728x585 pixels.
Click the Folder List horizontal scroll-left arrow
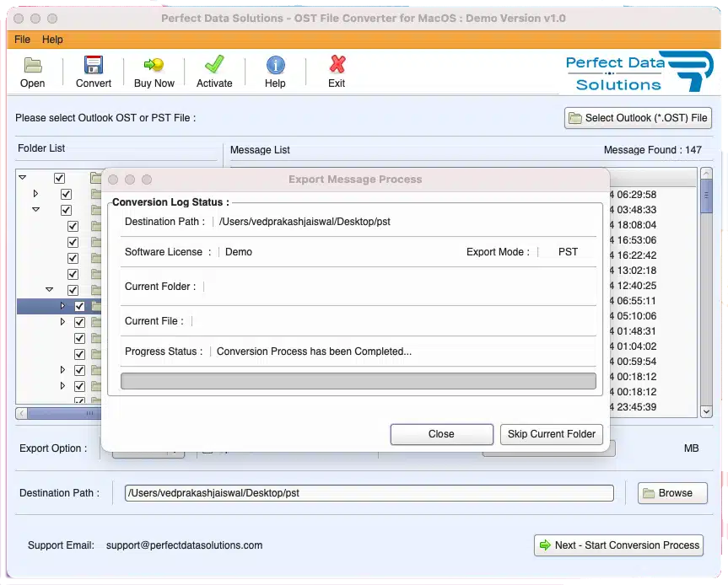point(21,413)
